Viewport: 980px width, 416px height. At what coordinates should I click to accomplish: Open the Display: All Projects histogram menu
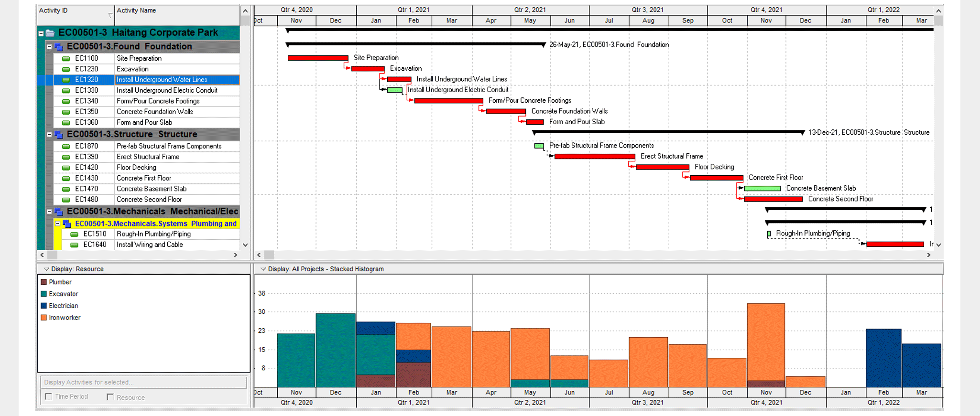tap(263, 269)
